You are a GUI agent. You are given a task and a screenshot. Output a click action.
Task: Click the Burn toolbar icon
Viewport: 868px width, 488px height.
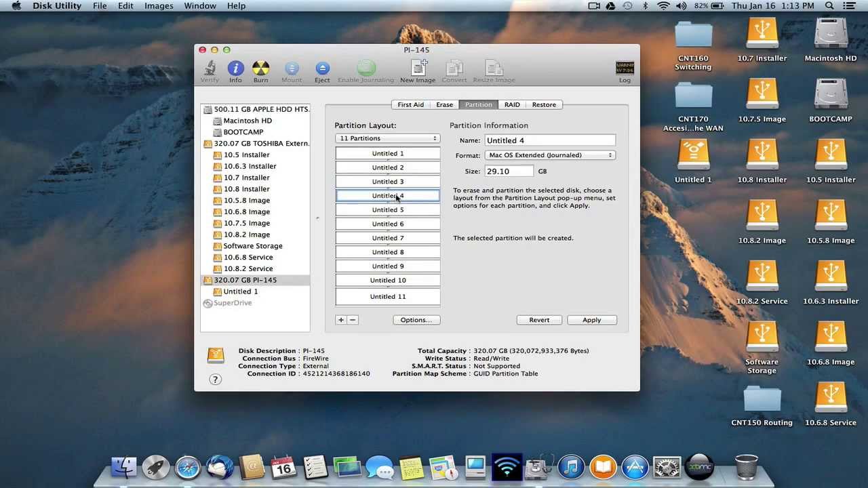[x=260, y=72]
